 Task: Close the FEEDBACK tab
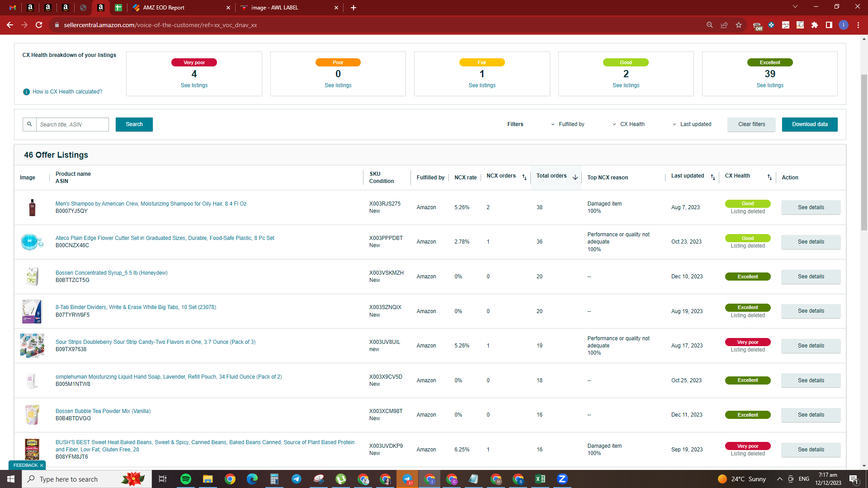42,465
